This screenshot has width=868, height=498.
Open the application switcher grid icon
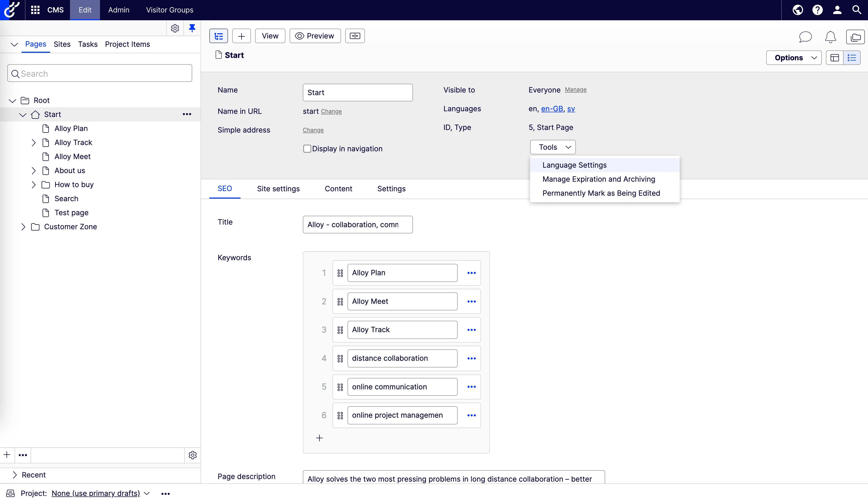(x=35, y=10)
